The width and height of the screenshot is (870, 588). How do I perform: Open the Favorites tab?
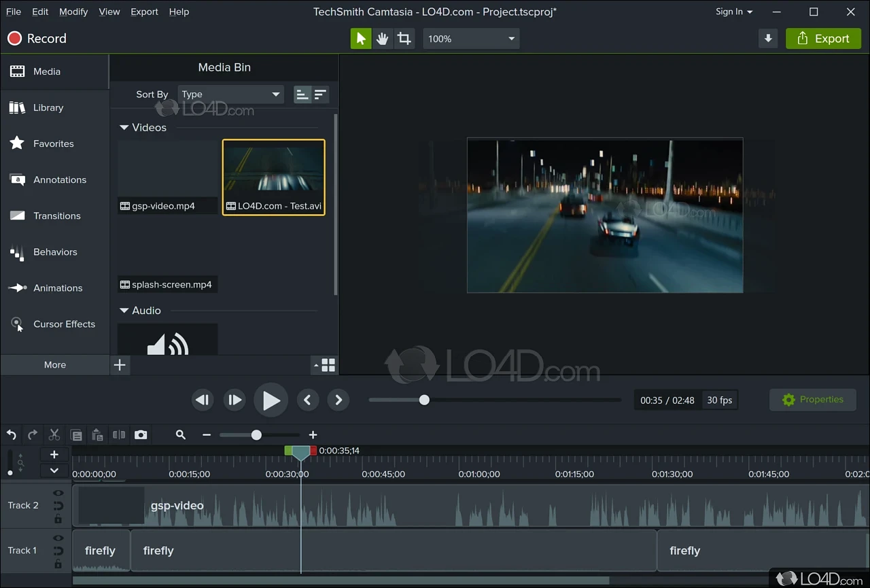click(x=54, y=143)
